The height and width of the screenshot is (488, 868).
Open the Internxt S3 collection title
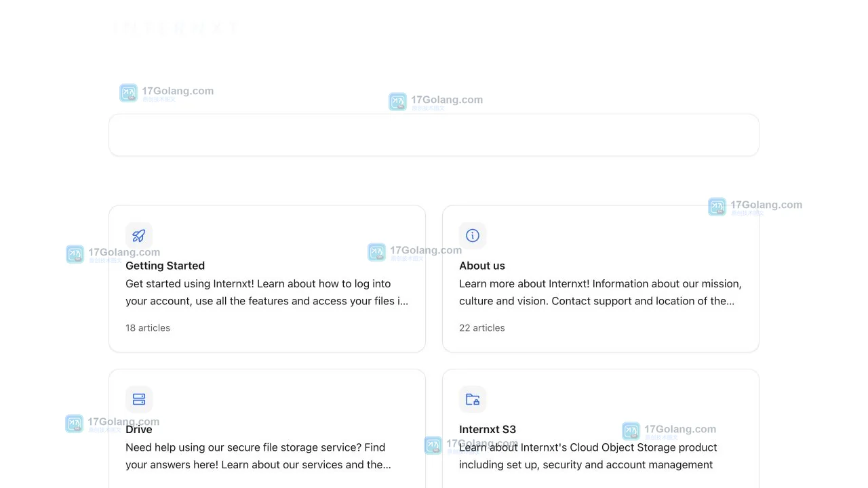click(488, 429)
